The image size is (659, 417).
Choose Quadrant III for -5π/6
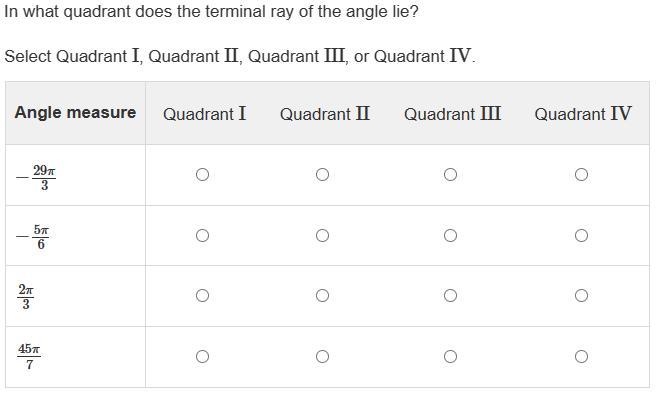450,236
